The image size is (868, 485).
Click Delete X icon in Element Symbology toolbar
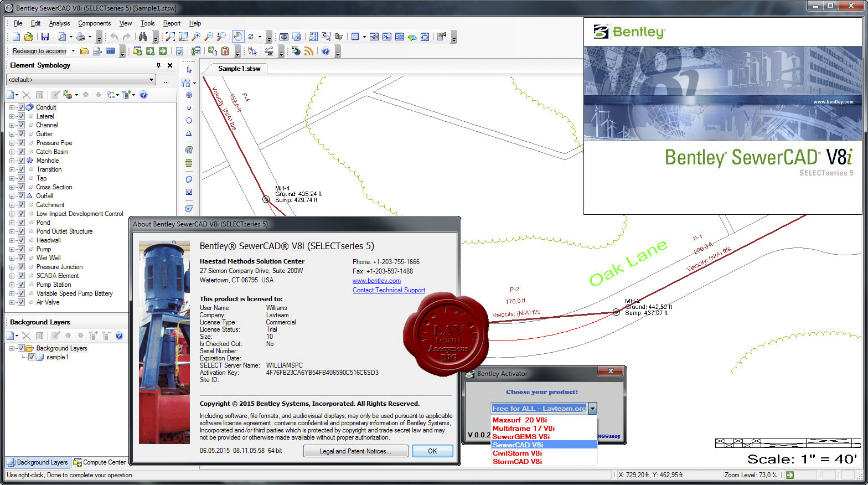(26, 95)
